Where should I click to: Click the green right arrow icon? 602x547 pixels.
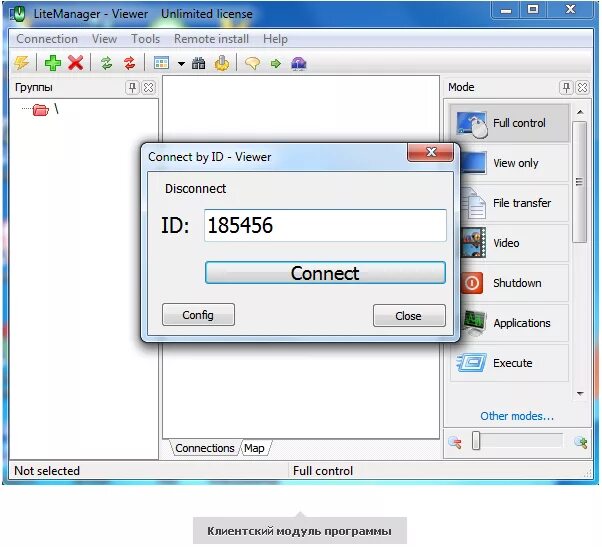[x=276, y=63]
